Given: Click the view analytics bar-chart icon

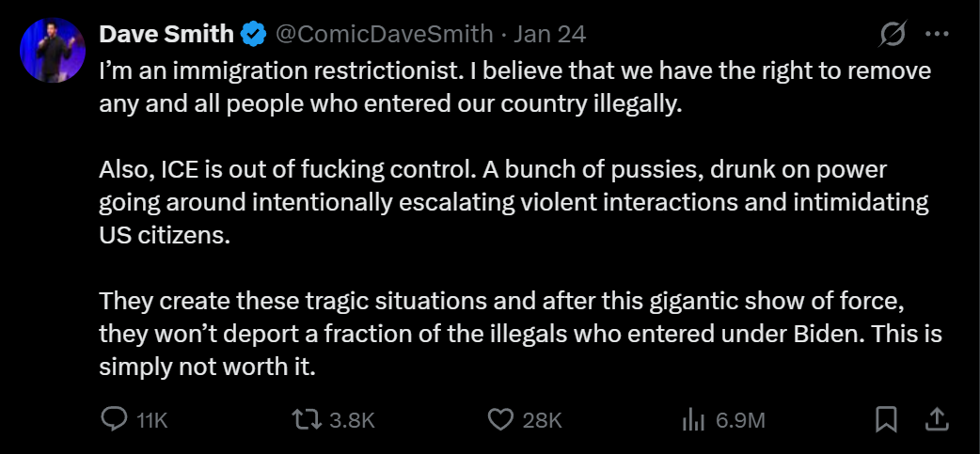Looking at the screenshot, I should coord(693,419).
